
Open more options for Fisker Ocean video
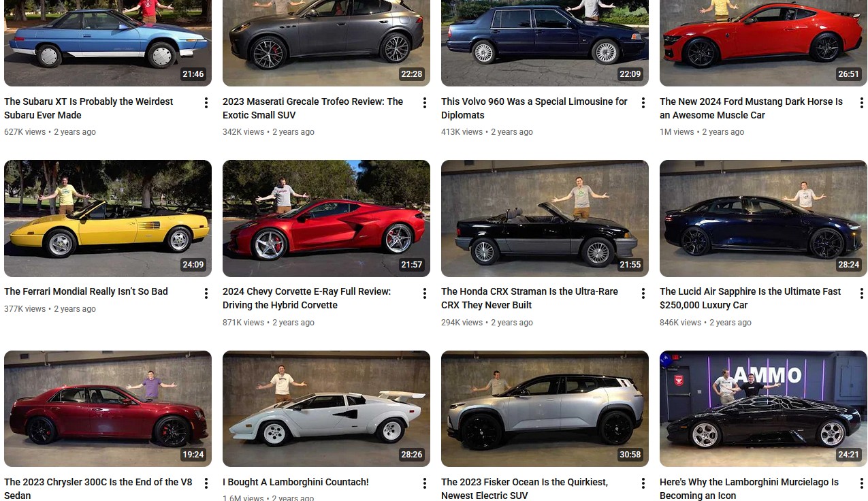click(643, 483)
